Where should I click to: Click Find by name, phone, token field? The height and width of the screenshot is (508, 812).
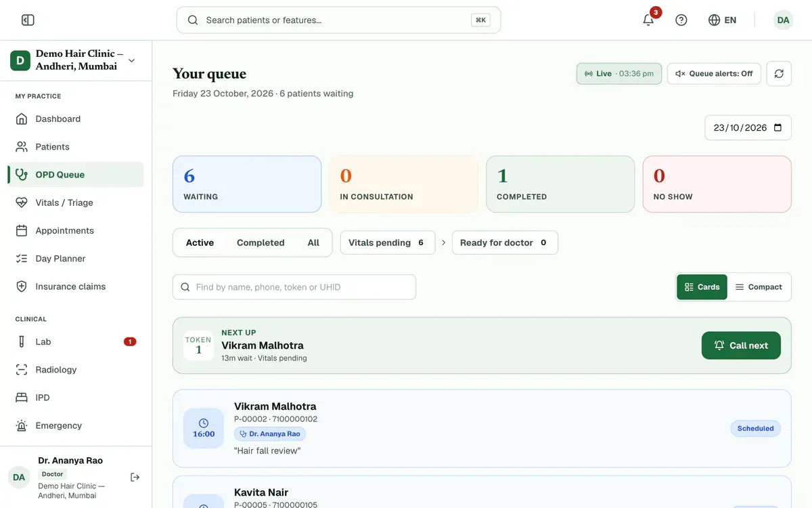pyautogui.click(x=294, y=287)
